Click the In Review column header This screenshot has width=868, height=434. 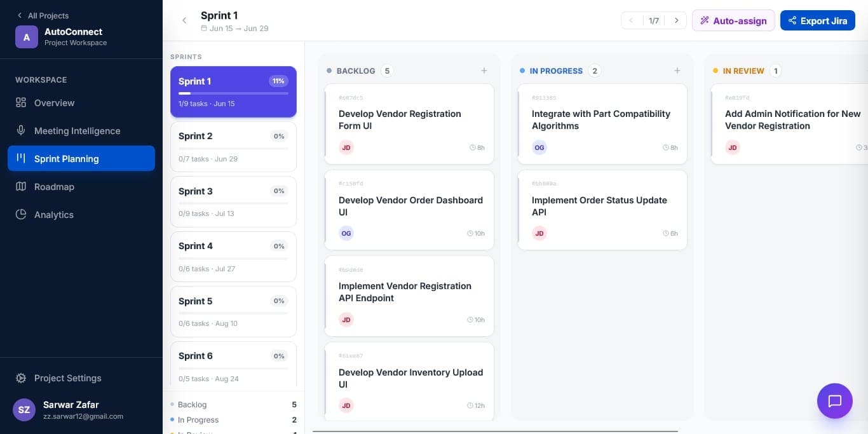[x=743, y=71]
